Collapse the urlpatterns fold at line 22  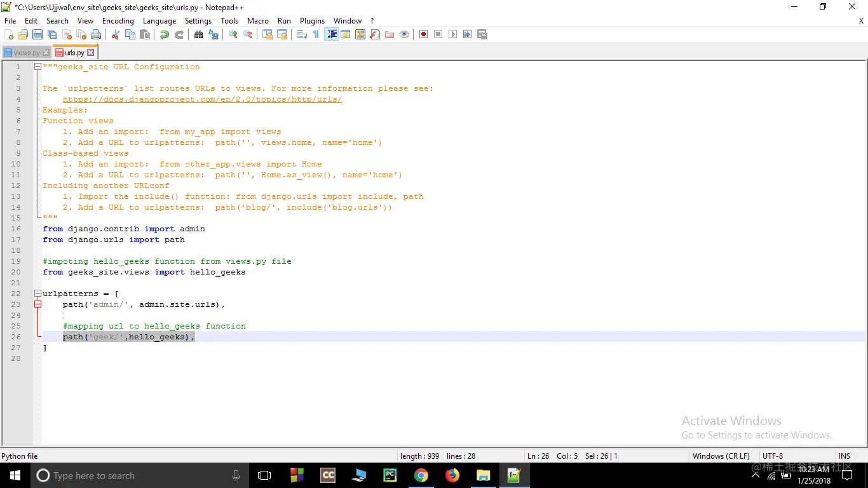coord(37,294)
